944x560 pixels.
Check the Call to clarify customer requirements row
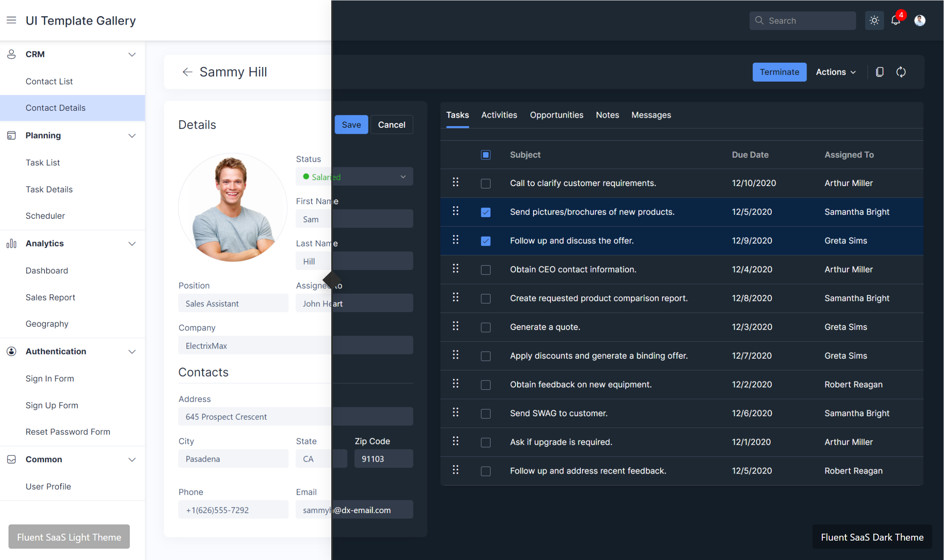click(485, 183)
